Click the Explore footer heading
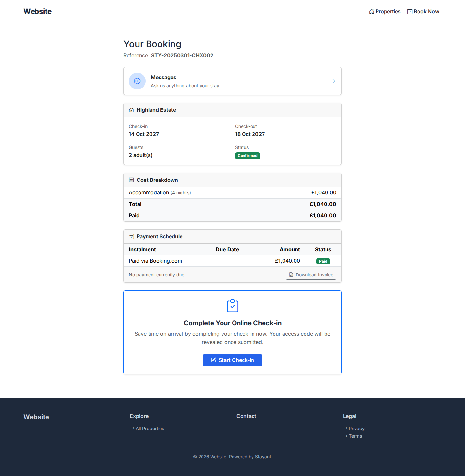Screen dimensions: 465x476 pyautogui.click(x=139, y=416)
